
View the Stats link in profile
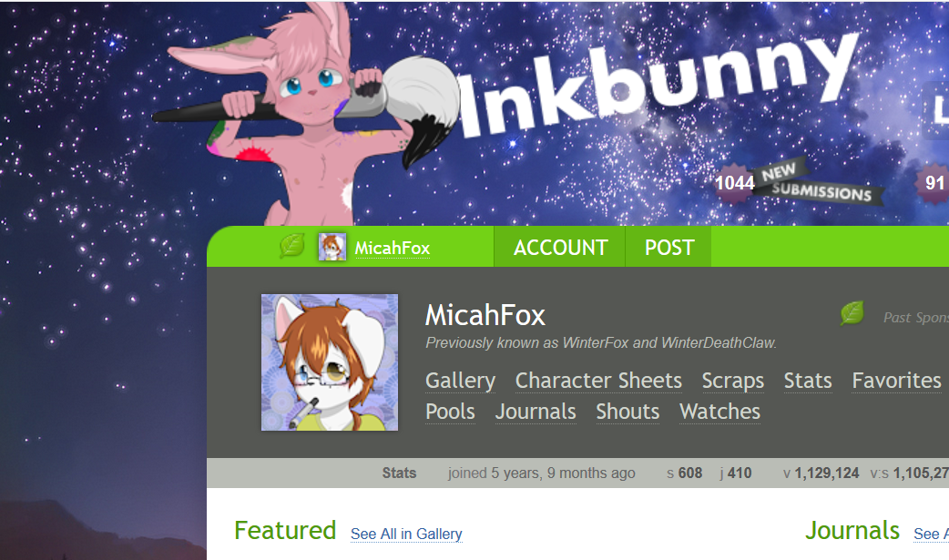(808, 381)
